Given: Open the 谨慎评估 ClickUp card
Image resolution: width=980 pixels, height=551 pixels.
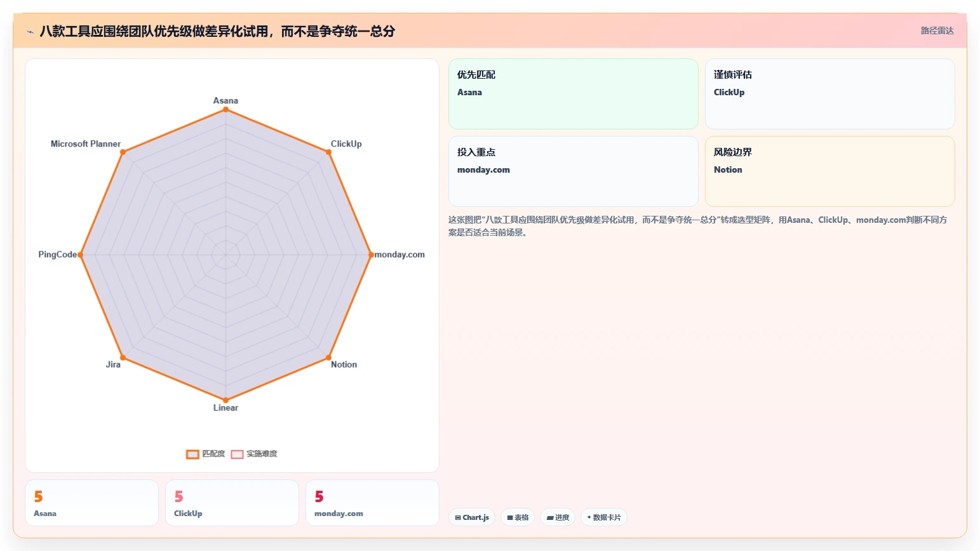Looking at the screenshot, I should pos(830,94).
